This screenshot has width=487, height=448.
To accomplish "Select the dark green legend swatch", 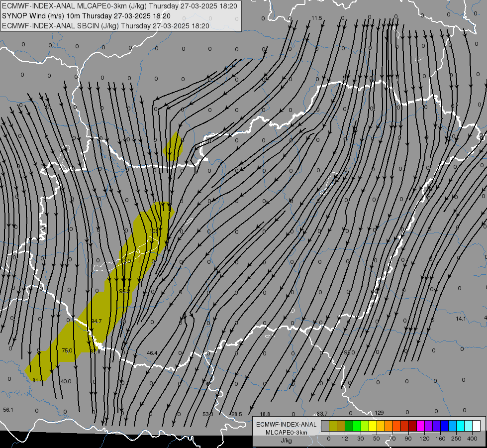I will coord(349,426).
